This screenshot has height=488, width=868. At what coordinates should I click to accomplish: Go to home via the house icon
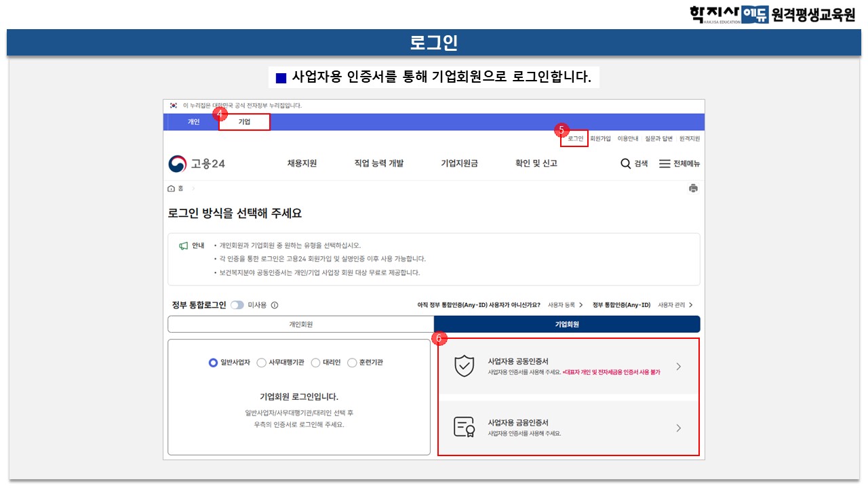(172, 188)
